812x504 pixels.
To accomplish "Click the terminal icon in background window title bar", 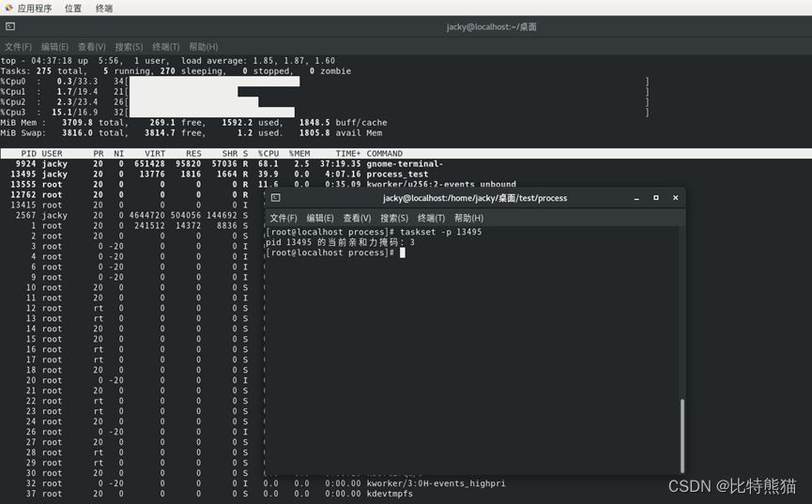I will point(9,26).
